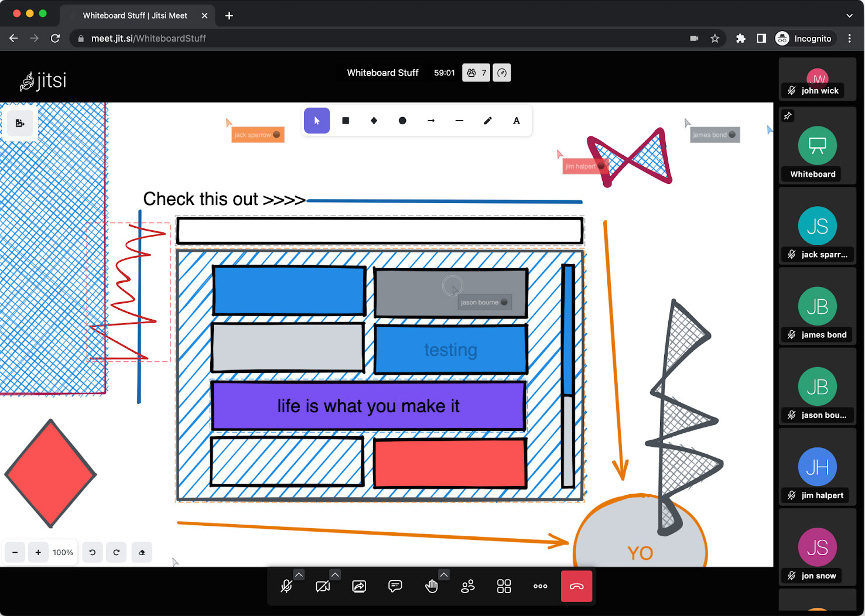
Task: Select the arrow drawing tool
Action: [431, 121]
